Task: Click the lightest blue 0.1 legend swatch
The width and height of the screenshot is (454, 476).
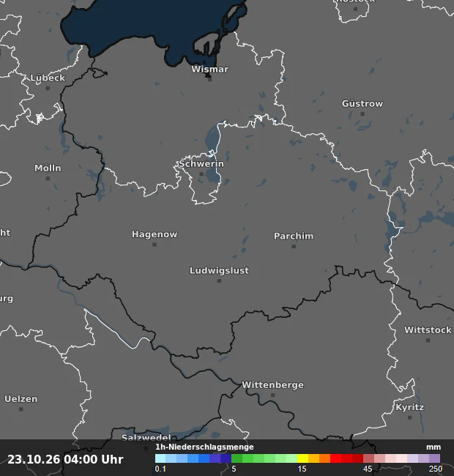Action: (x=160, y=458)
